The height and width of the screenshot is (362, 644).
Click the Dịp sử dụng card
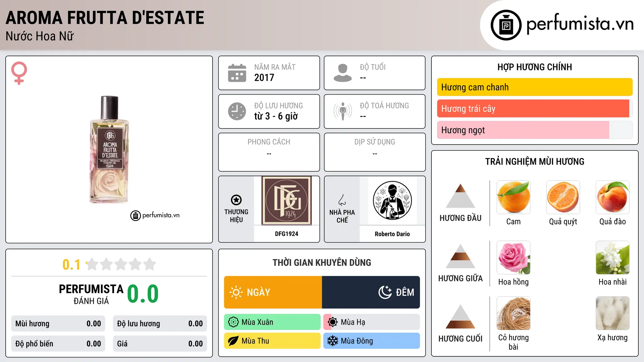coord(375,152)
